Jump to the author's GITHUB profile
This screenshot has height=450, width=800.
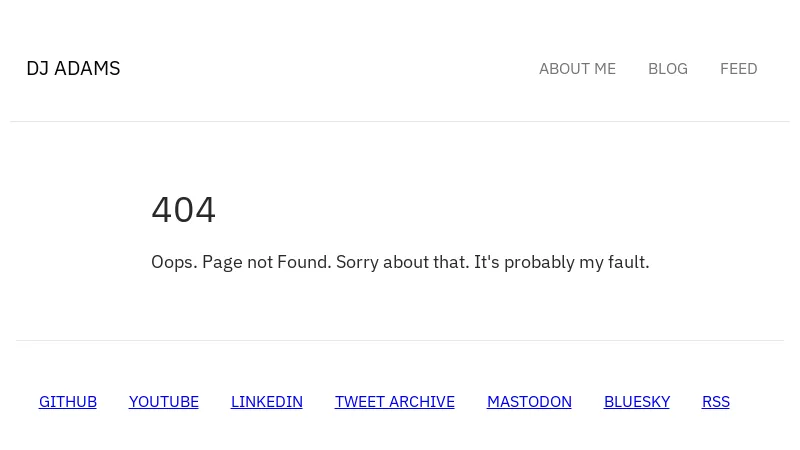click(x=68, y=401)
